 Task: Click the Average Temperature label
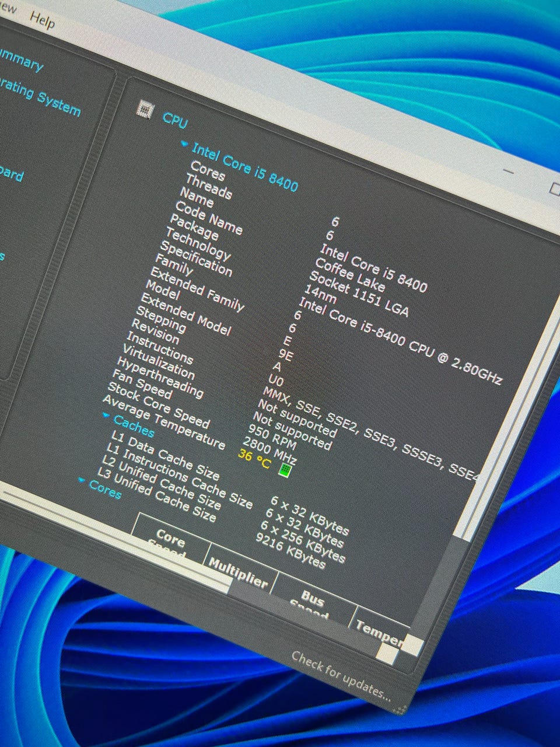click(x=163, y=423)
